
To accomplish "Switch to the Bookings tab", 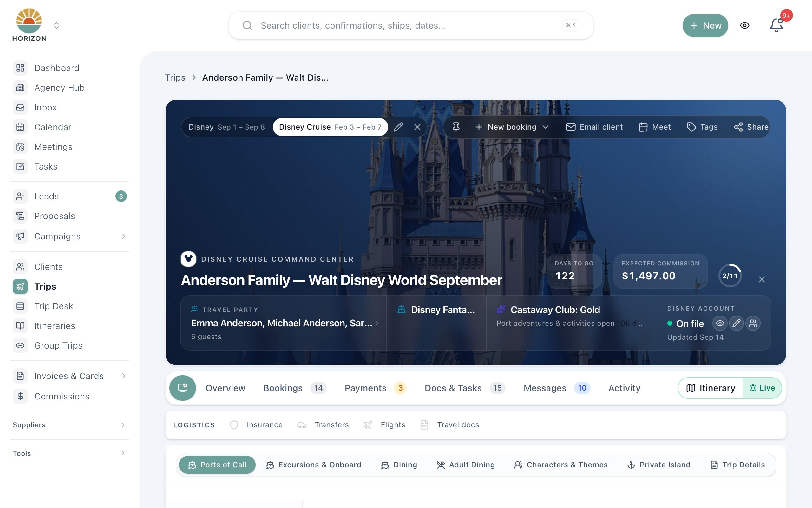I will coord(295,388).
